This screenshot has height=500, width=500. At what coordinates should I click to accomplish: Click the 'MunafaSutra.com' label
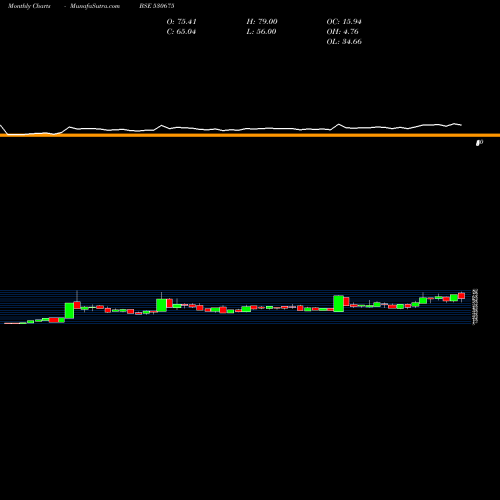(x=95, y=6)
